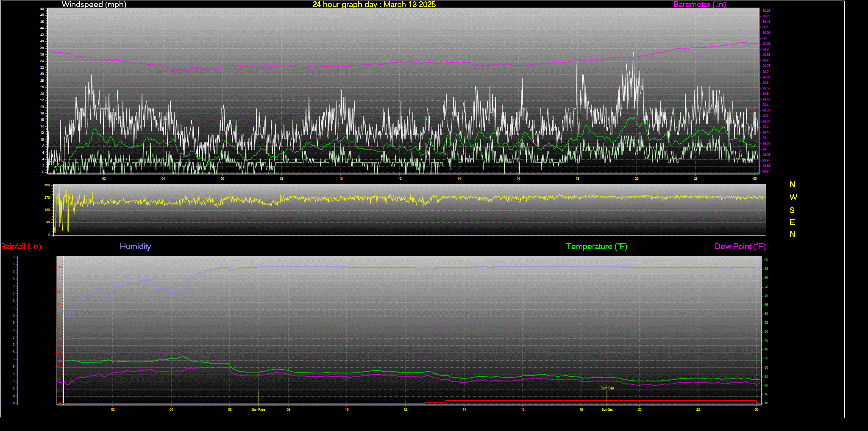Click the N compass letter directly above W
This screenshot has height=431, width=868.
tap(793, 184)
